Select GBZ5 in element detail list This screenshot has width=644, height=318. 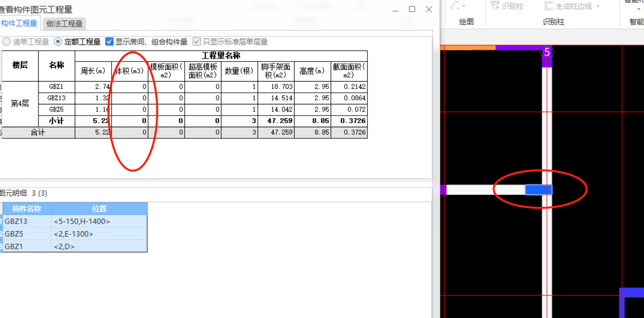pyautogui.click(x=27, y=234)
